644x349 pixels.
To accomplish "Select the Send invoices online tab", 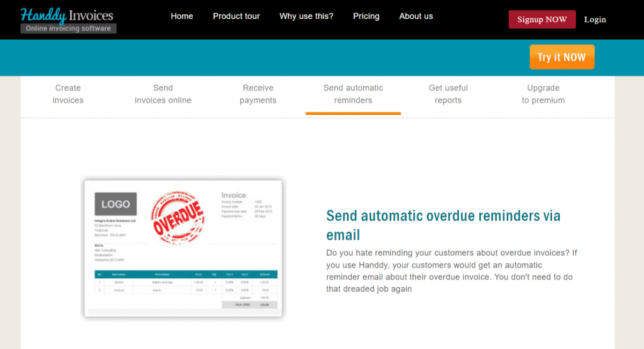I will pos(163,94).
